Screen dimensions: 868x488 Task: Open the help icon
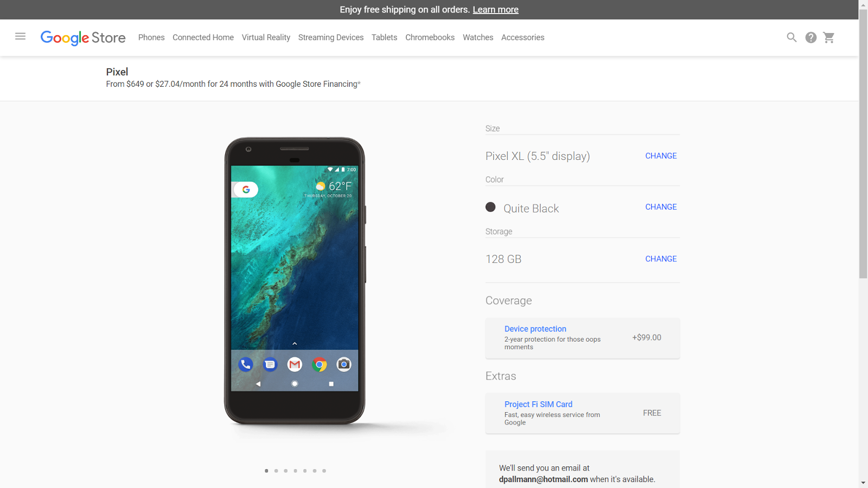click(810, 37)
